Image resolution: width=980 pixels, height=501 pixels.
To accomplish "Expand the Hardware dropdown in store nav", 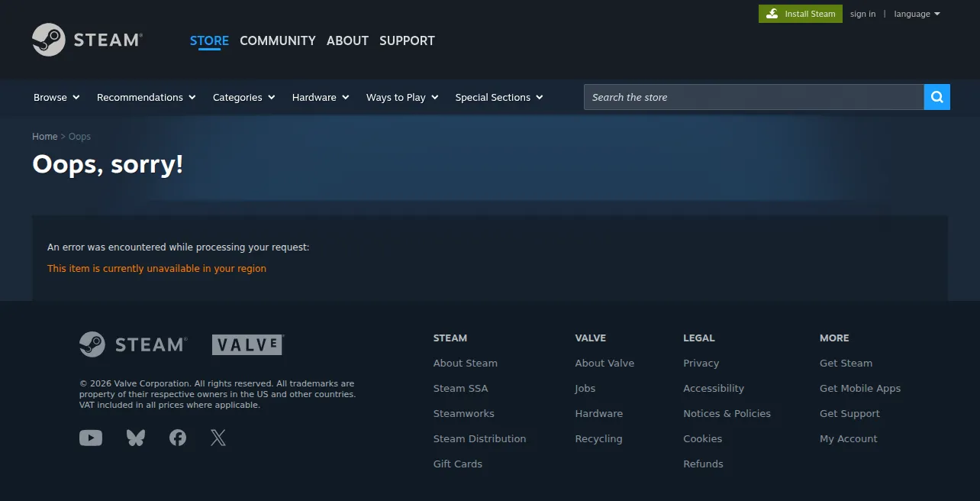I will [x=321, y=97].
